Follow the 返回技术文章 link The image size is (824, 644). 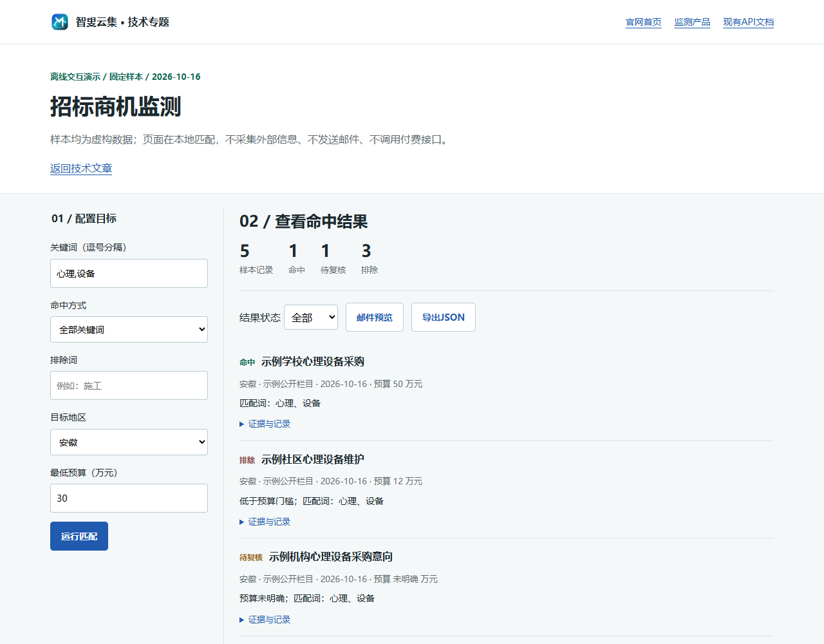click(81, 168)
